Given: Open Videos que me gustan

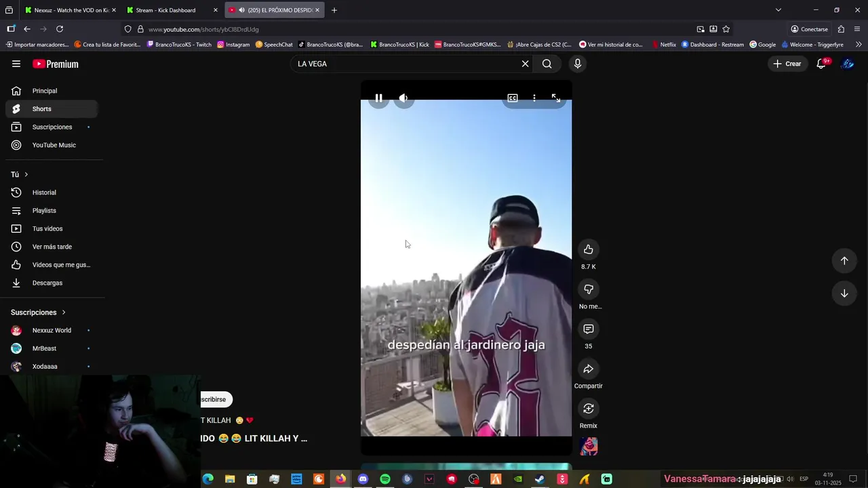Looking at the screenshot, I should tap(52, 265).
